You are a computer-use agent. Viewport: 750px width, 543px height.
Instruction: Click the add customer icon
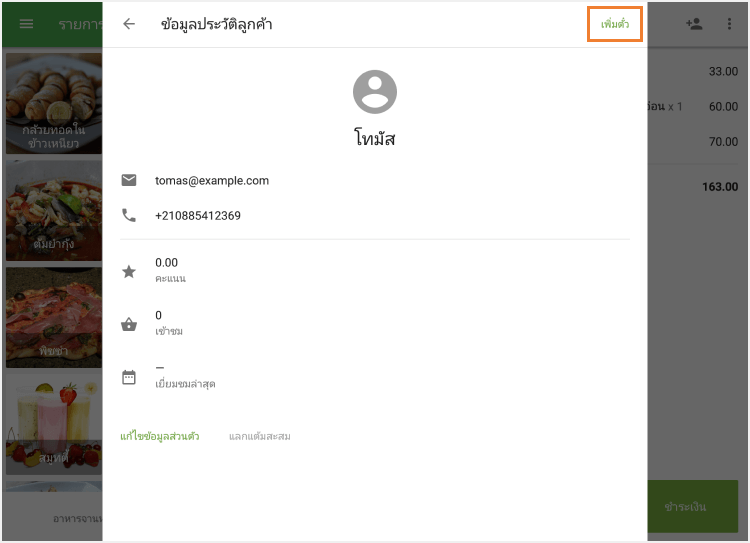[694, 24]
